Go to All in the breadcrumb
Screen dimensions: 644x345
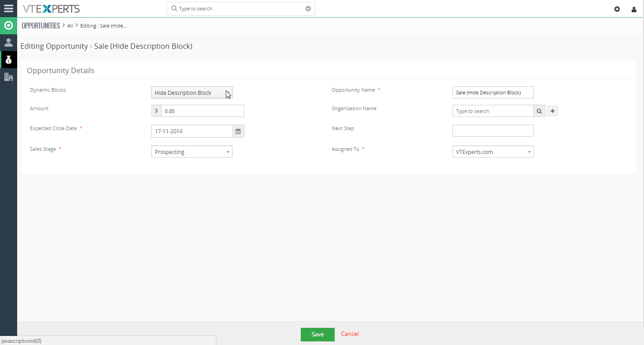pyautogui.click(x=70, y=26)
